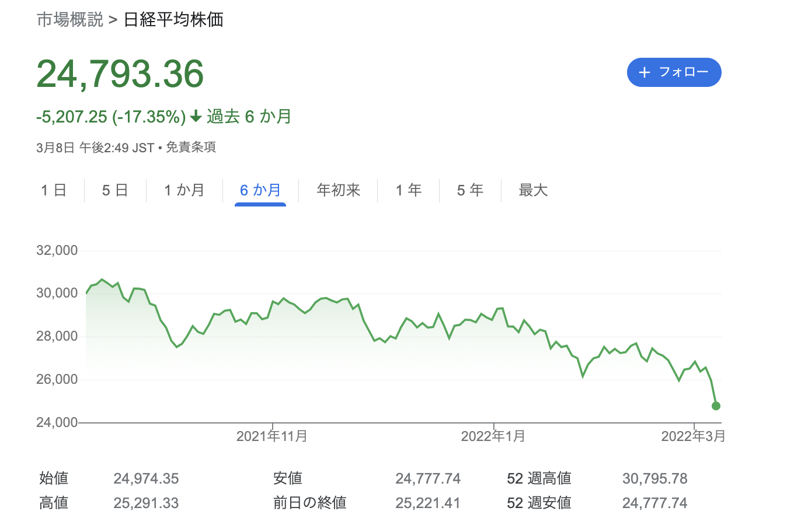This screenshot has height=532, width=801.
Task: Select the 1 日 range tab
Action: point(54,190)
